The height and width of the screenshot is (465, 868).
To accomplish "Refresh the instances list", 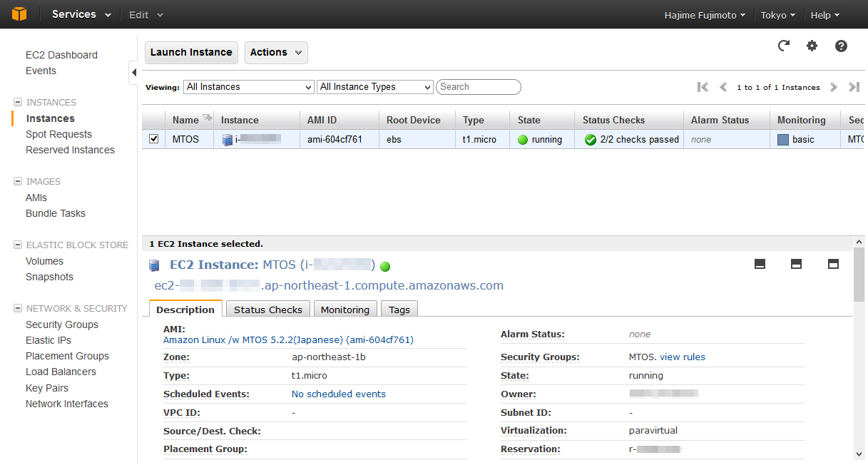I will point(784,46).
